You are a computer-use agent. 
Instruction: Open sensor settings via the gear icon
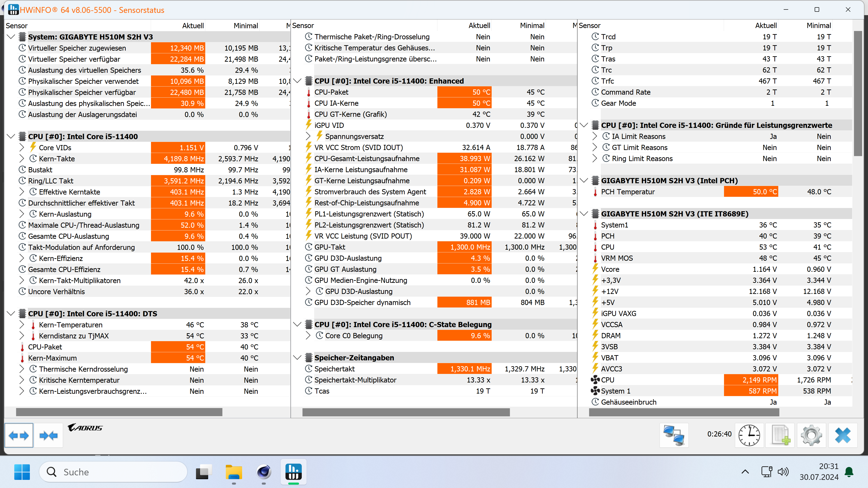coord(811,435)
